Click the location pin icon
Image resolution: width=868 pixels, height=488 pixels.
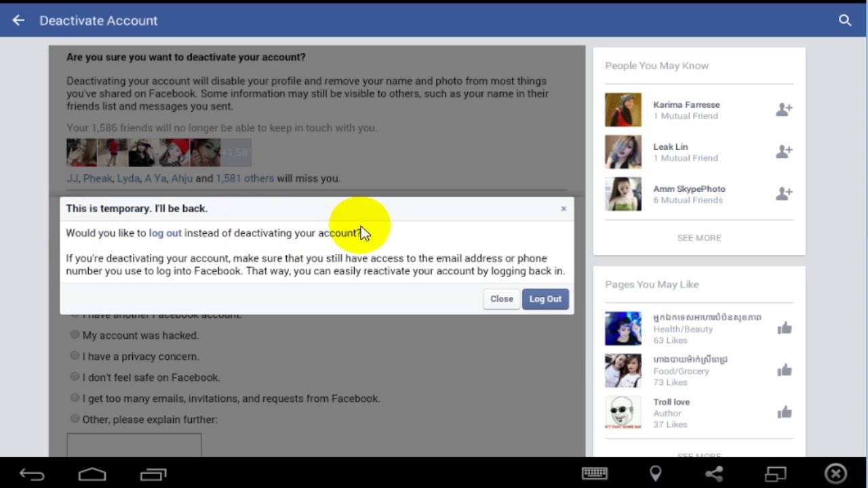pos(656,473)
